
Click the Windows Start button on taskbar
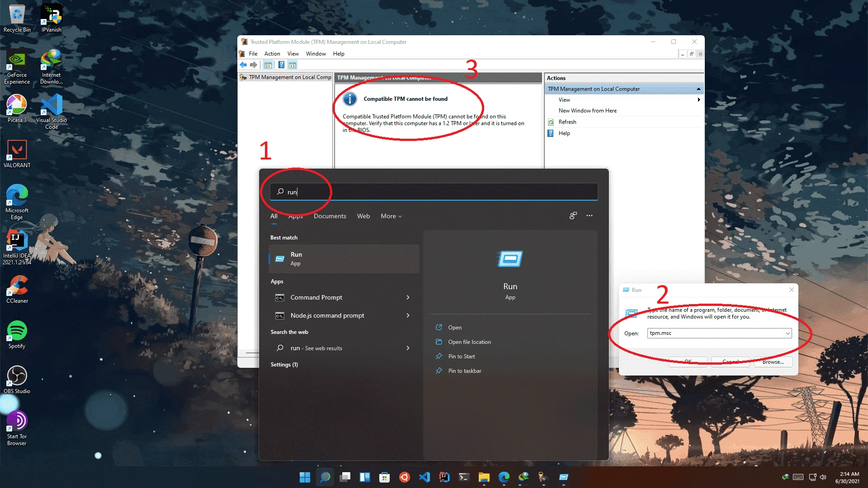click(x=305, y=477)
